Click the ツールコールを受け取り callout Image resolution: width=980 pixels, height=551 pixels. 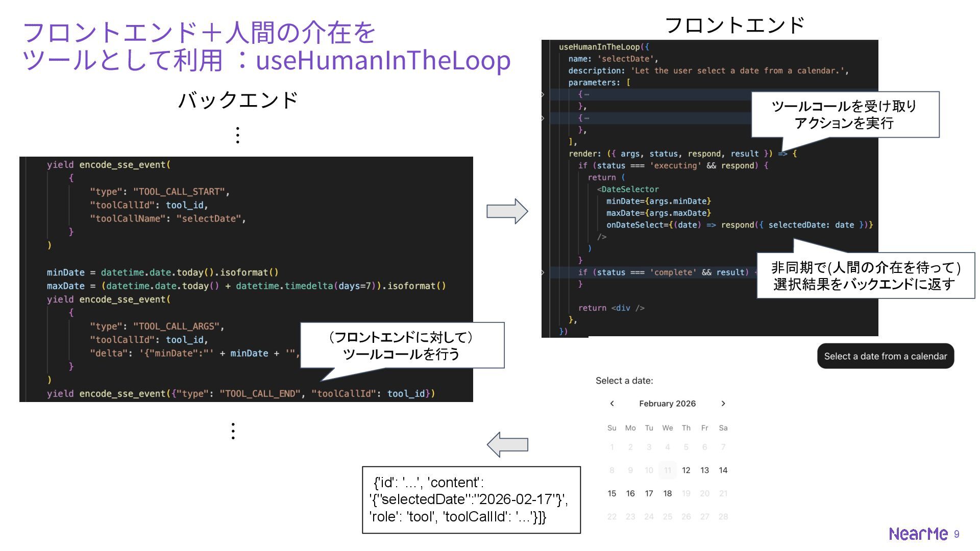(x=845, y=114)
